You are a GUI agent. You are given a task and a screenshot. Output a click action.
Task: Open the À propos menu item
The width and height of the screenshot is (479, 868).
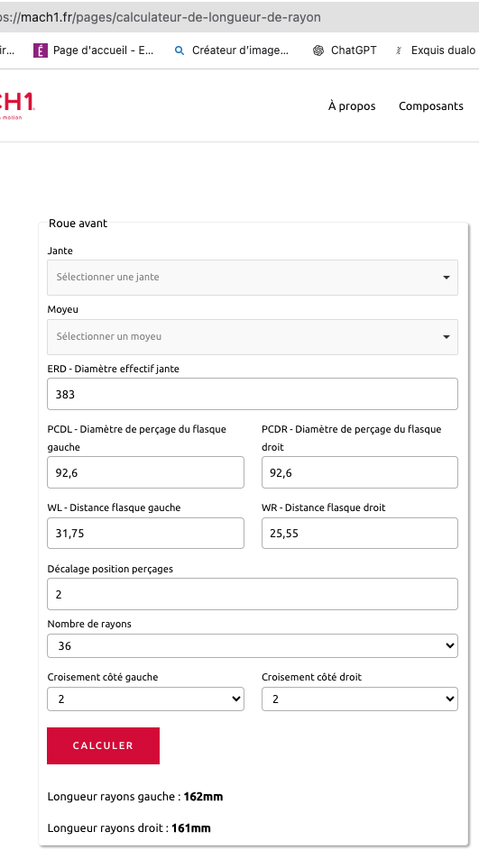click(352, 105)
